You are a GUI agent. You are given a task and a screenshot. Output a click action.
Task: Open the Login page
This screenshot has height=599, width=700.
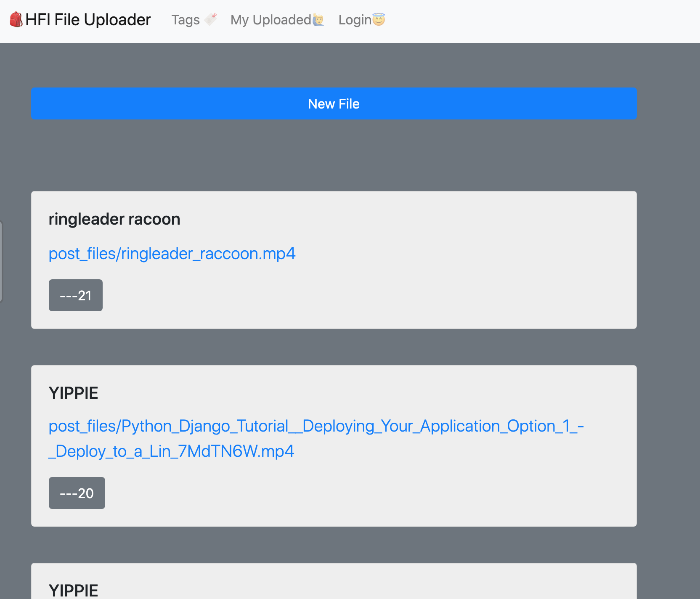(362, 20)
